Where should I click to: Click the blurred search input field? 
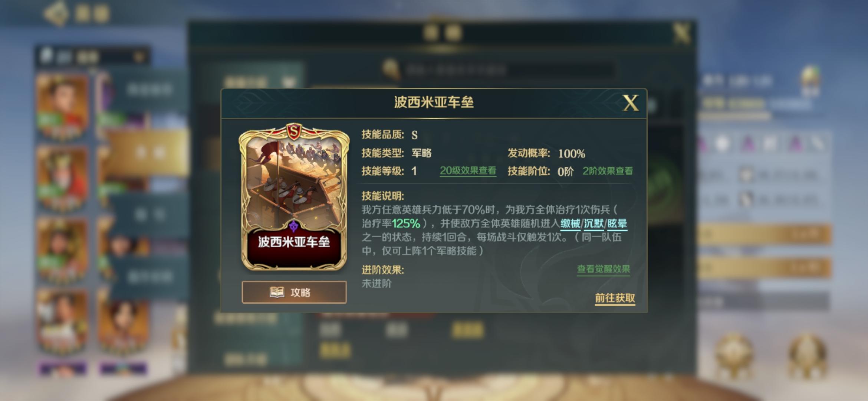point(508,70)
